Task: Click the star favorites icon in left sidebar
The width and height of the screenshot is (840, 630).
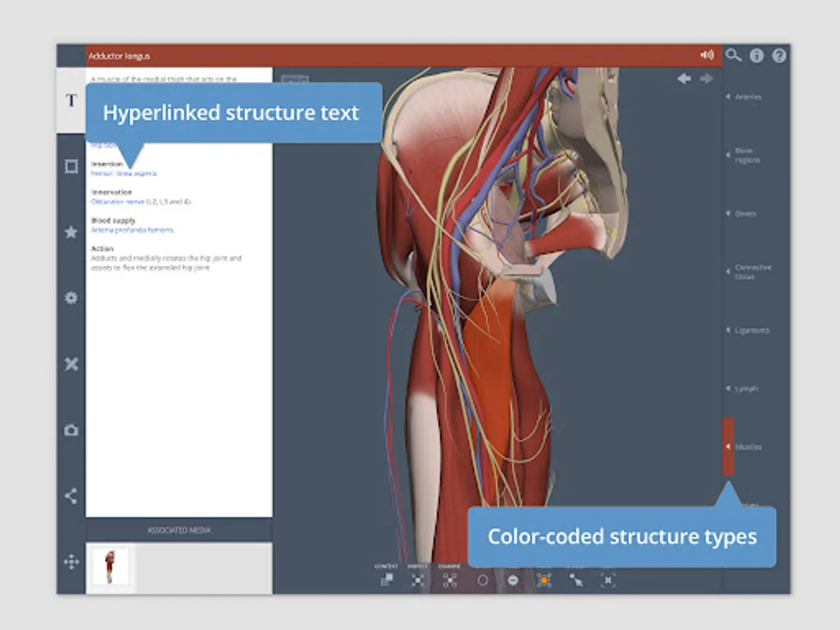Action: pyautogui.click(x=71, y=232)
